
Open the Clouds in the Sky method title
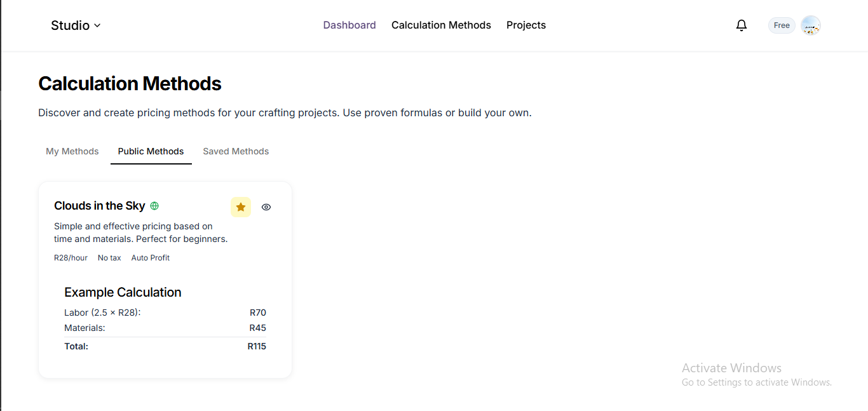point(100,206)
